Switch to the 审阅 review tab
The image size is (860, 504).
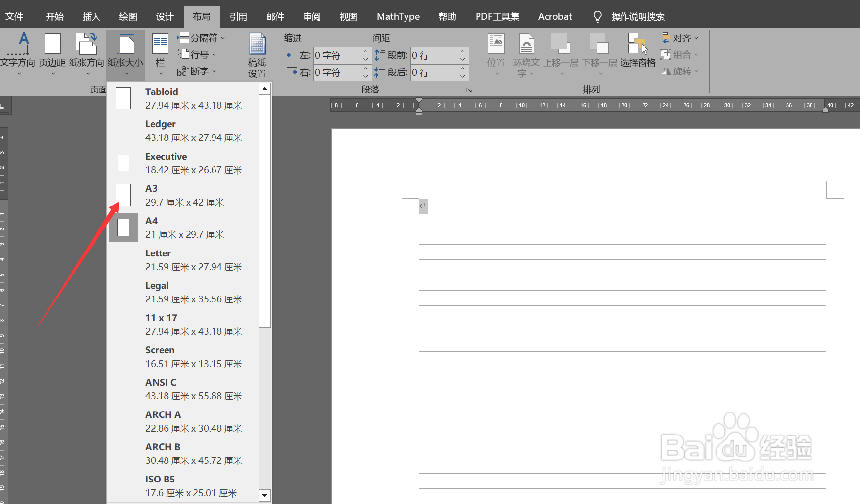coord(312,17)
